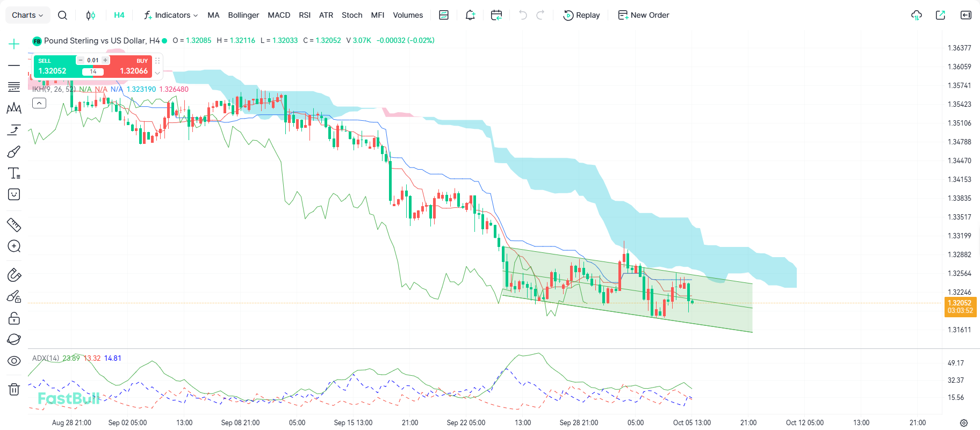Viewport: 980px width, 430px height.
Task: Add the MACD indicator
Action: (279, 15)
